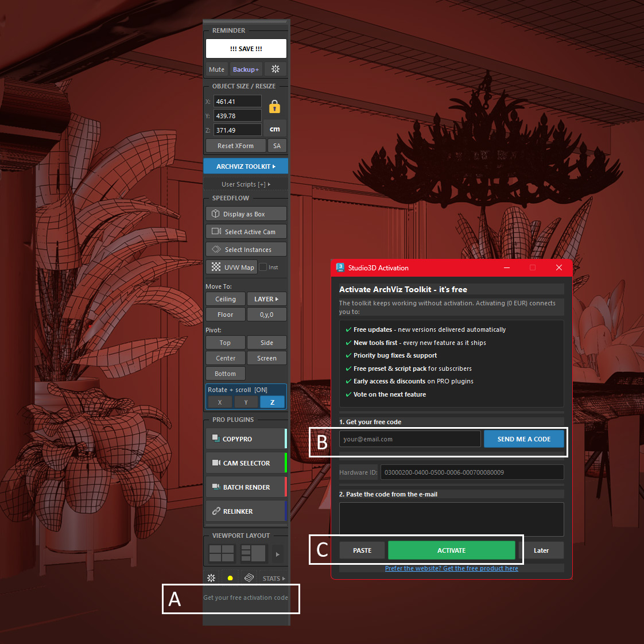This screenshot has width=644, height=644.
Task: Close the Studio3D Activation window
Action: tap(559, 268)
